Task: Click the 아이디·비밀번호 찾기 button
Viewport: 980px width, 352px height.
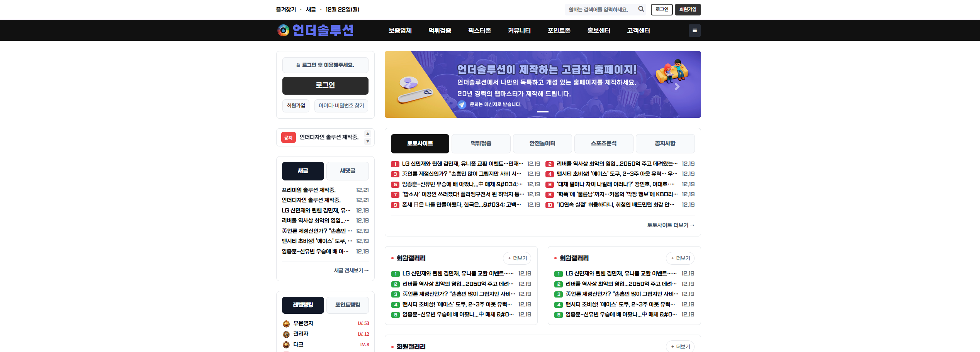Action: tap(341, 105)
